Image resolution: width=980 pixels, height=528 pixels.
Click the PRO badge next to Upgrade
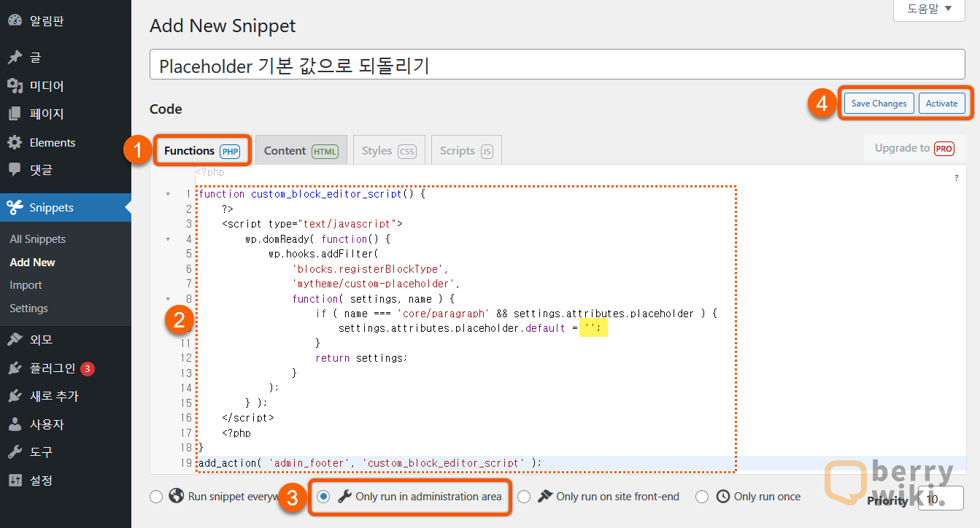point(944,148)
